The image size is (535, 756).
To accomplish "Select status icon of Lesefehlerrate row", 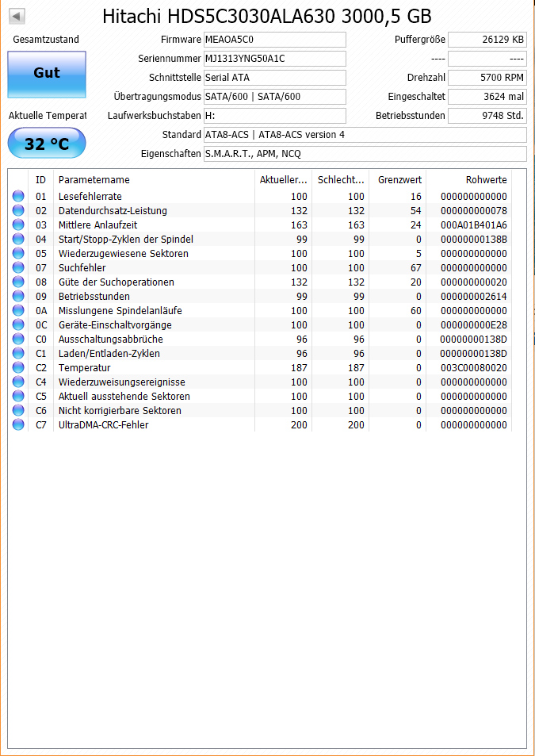I will click(x=18, y=196).
